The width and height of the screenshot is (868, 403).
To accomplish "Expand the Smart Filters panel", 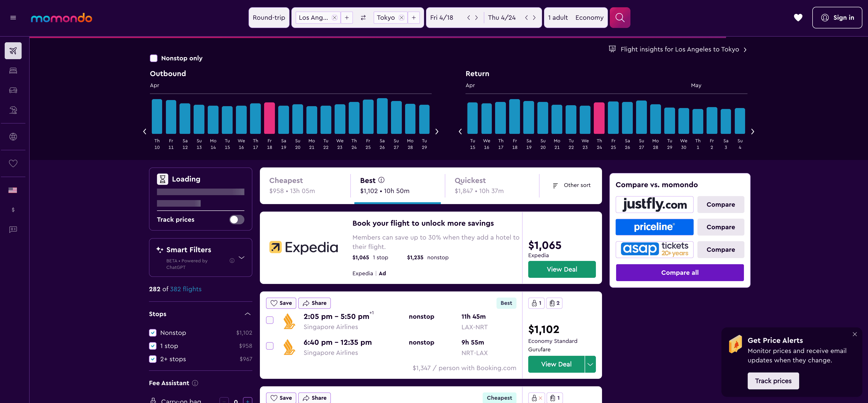I will click(x=241, y=258).
